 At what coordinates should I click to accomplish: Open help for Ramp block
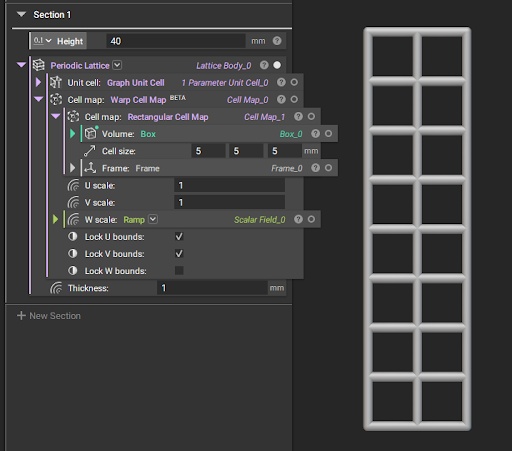[x=298, y=219]
